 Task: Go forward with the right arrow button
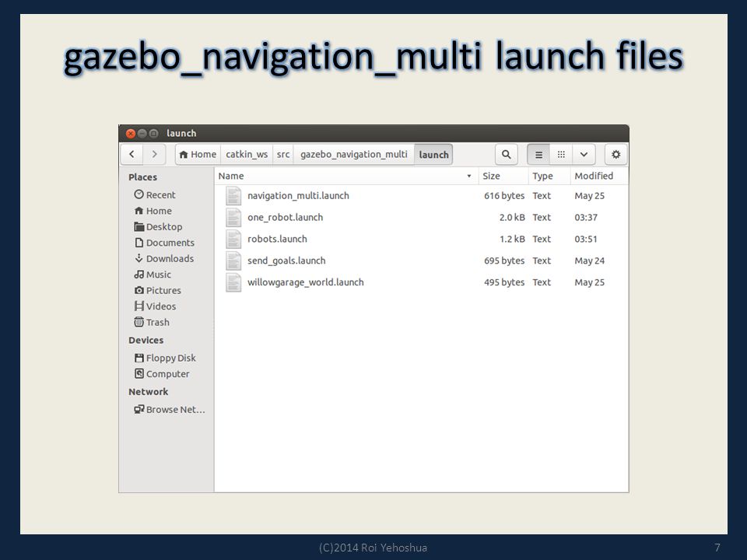click(154, 154)
